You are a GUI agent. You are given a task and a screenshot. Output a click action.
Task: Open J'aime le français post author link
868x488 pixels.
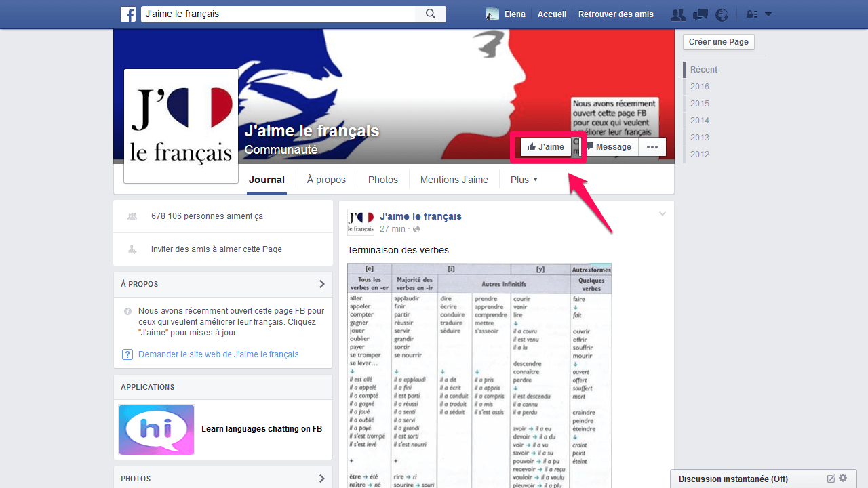coord(420,216)
